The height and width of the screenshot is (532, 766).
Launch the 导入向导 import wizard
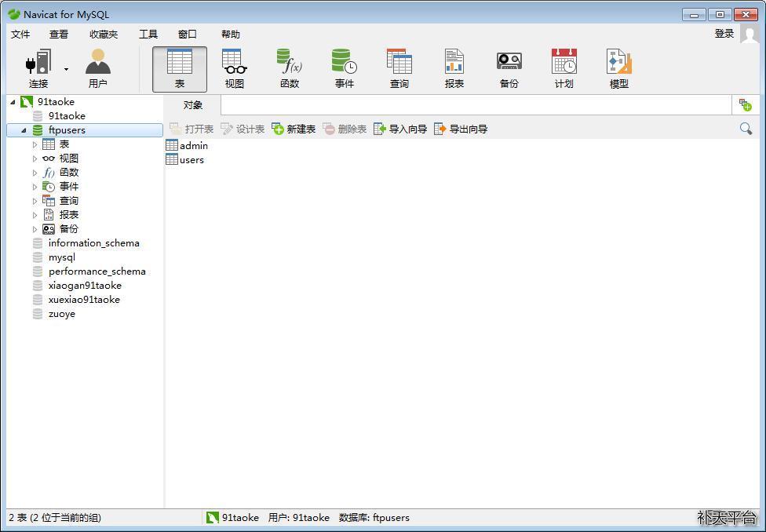[400, 129]
